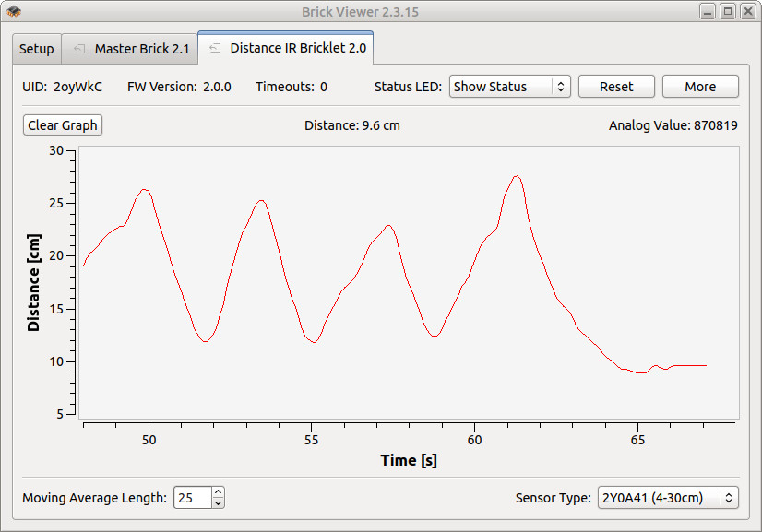
Task: Click the Brick Viewer app icon in title bar
Action: point(15,11)
